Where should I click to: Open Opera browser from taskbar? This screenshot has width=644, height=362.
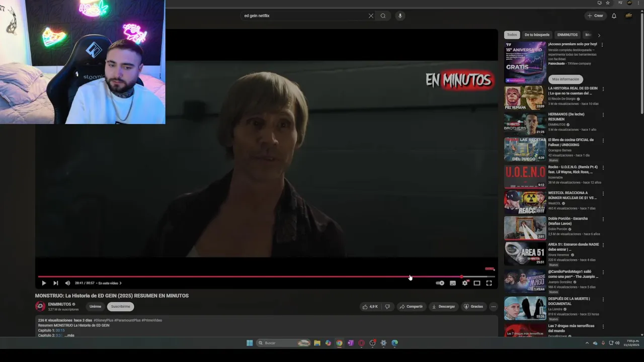[x=361, y=343]
